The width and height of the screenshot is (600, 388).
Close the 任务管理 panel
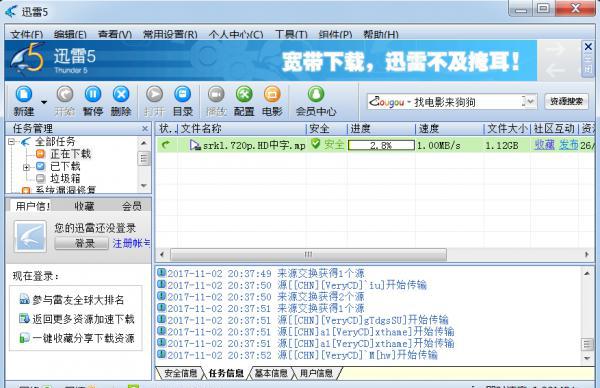pyautogui.click(x=145, y=129)
